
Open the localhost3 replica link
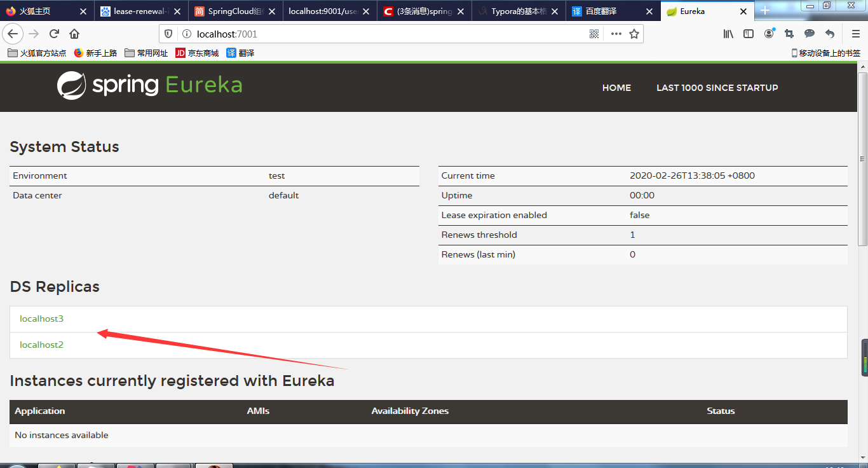[x=42, y=319]
